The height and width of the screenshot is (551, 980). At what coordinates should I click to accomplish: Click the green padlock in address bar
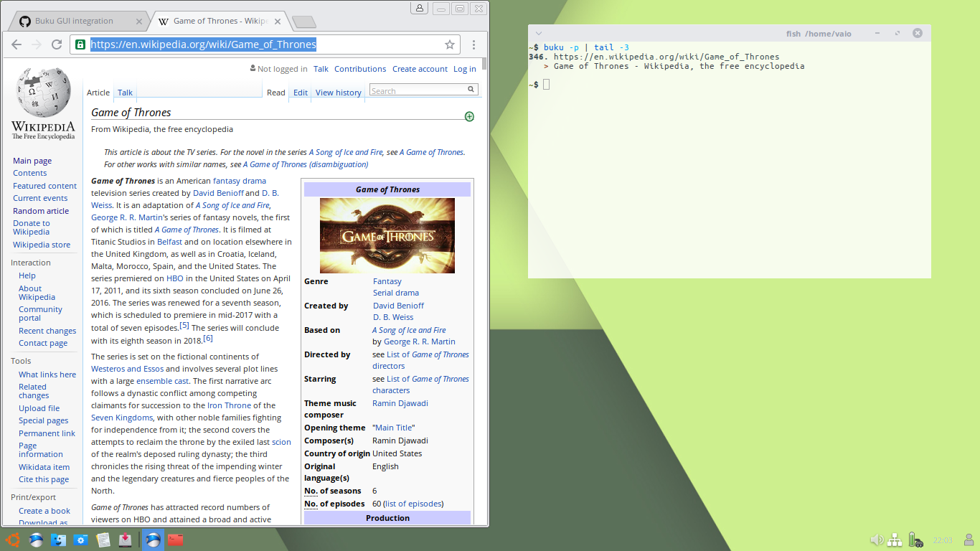coord(80,44)
